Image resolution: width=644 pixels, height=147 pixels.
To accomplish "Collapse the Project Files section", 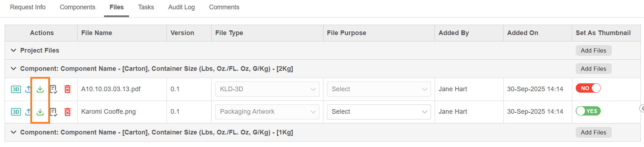I will 14,50.
